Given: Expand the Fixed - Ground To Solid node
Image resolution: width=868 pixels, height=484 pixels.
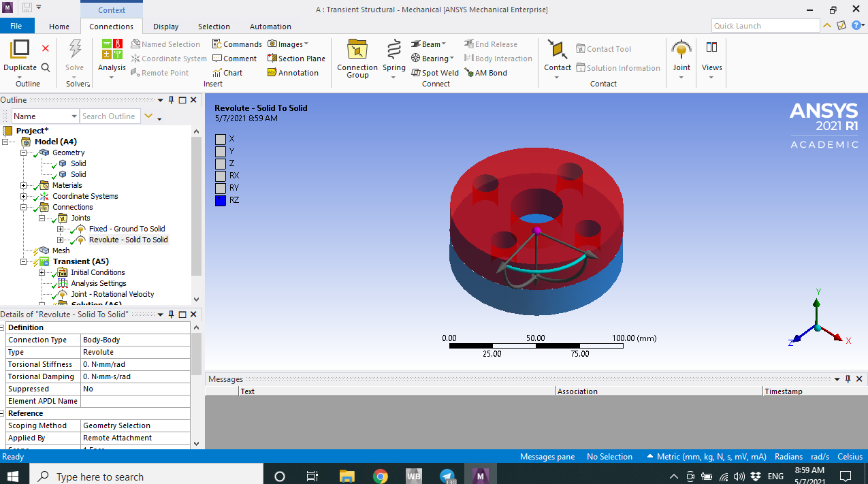Looking at the screenshot, I should click(x=60, y=229).
